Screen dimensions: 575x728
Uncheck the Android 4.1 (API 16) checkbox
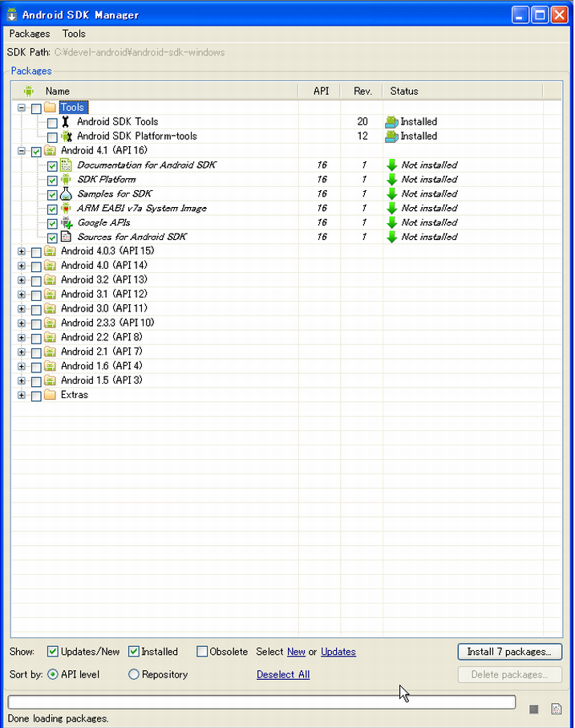(36, 152)
